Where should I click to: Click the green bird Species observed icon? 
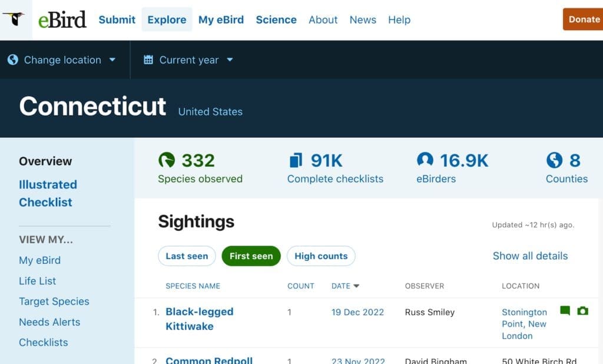pos(167,160)
